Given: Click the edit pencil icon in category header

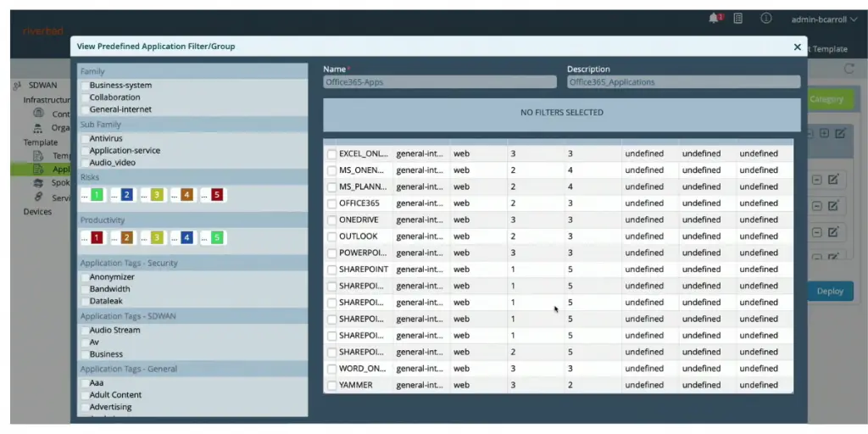Looking at the screenshot, I should pyautogui.click(x=840, y=133).
